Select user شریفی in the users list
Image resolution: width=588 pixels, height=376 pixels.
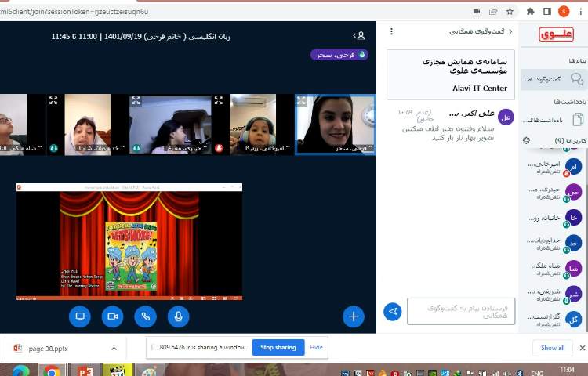554,294
